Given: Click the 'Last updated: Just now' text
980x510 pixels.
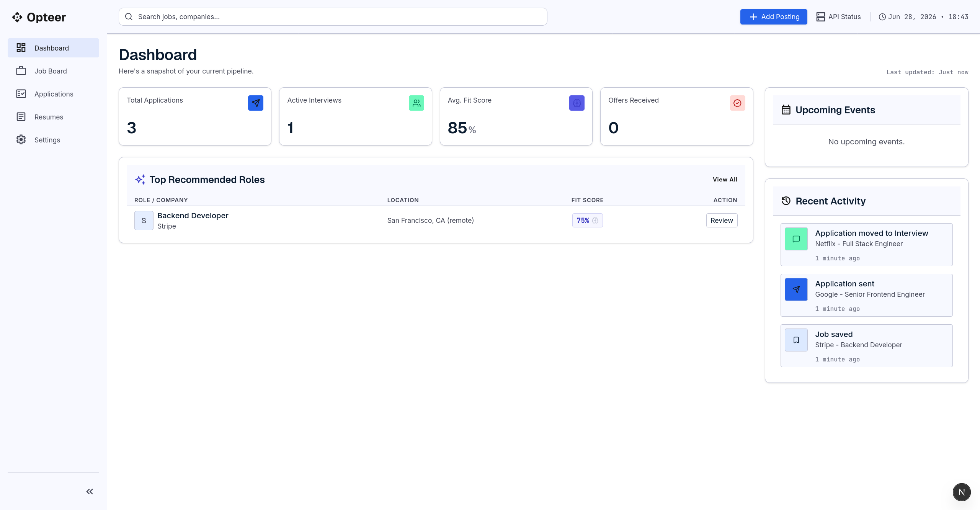Looking at the screenshot, I should pos(927,72).
